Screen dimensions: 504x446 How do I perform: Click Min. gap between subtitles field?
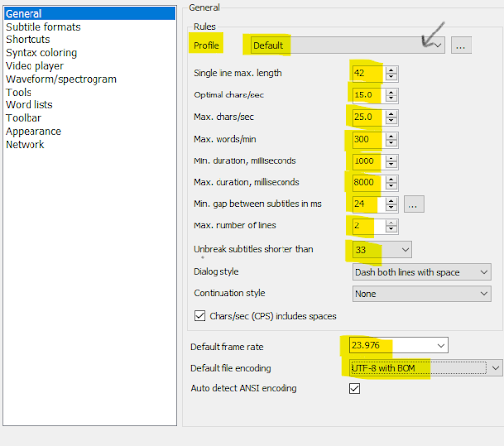(368, 204)
